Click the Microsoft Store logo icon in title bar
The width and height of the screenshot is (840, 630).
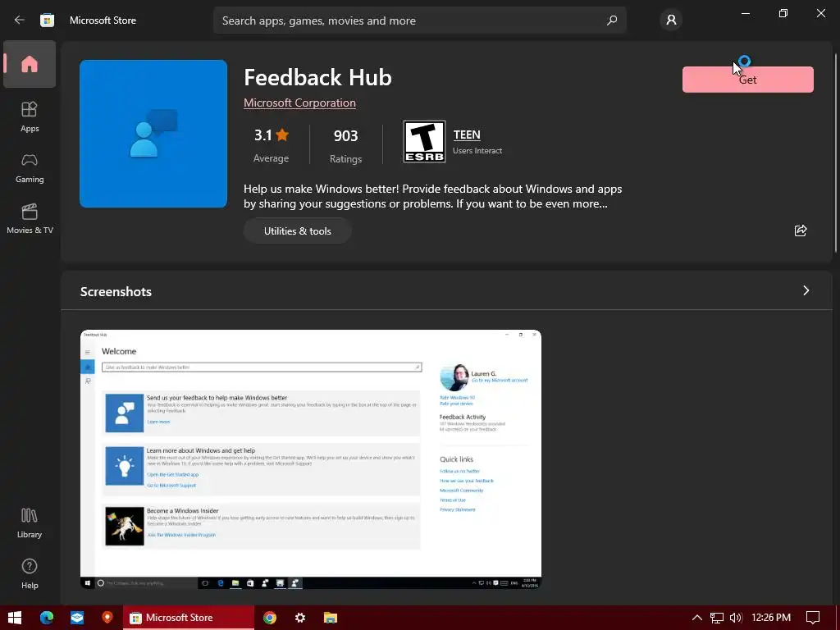pyautogui.click(x=47, y=21)
